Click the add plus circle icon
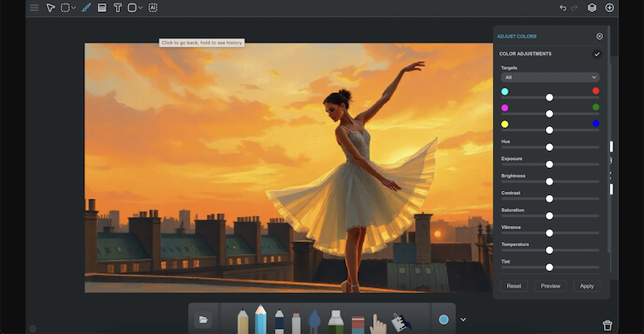Screen dimensions: 644x334 point(610,8)
